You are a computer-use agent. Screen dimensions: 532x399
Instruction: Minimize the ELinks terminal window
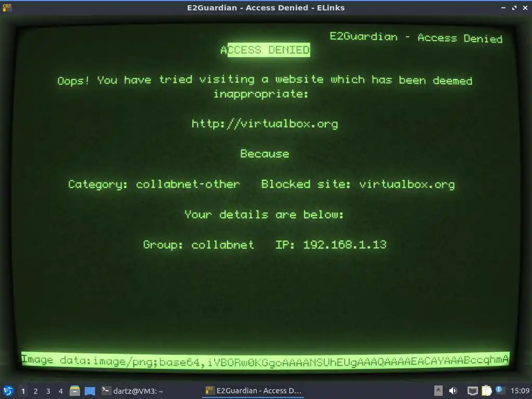point(503,7)
